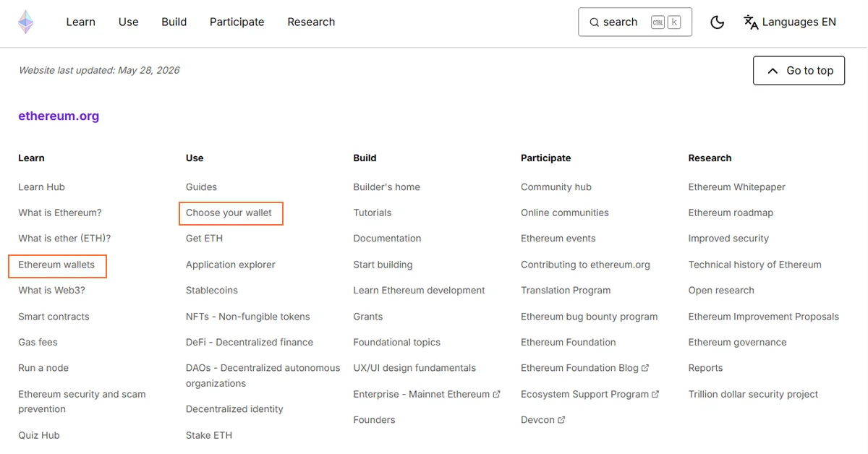Open Trillion dollar security project link

pos(753,394)
